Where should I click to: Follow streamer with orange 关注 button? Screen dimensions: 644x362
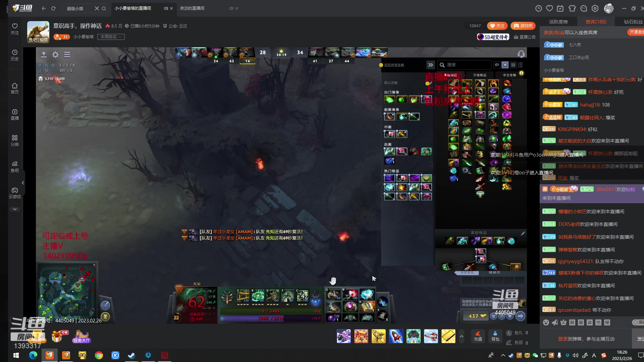(497, 26)
